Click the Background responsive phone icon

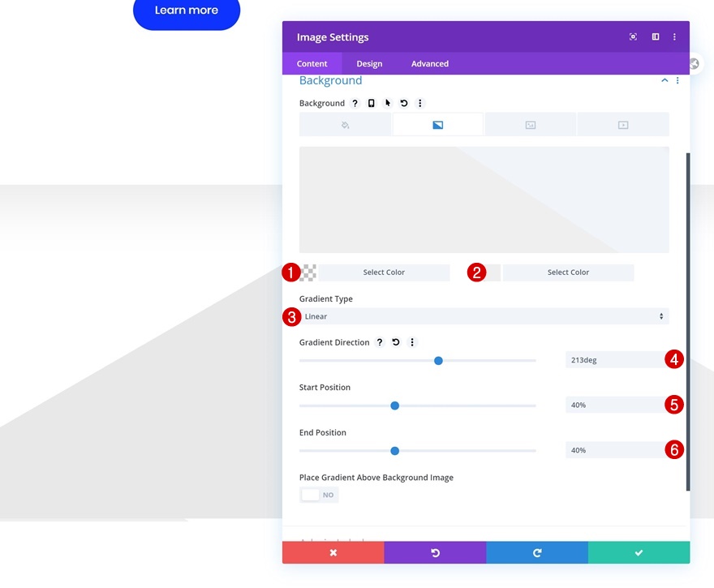(371, 103)
